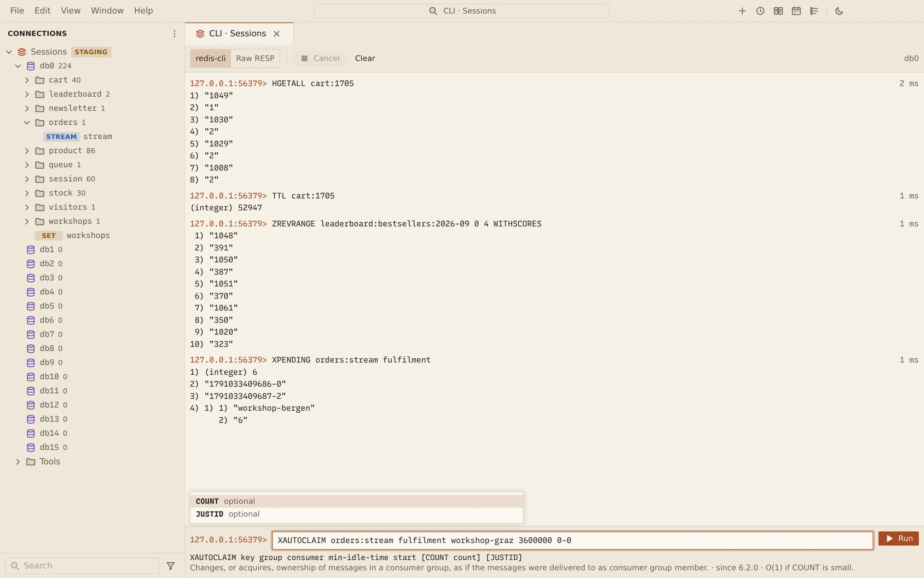Screen dimensions: 924x578
Task: Click the Sessions connection stack icon
Action: [x=22, y=52]
